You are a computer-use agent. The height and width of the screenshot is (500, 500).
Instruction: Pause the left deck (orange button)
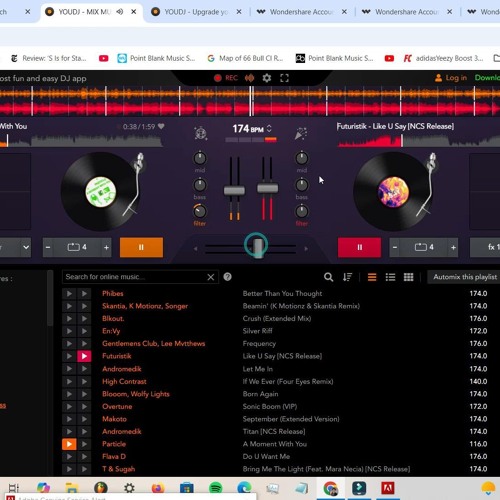click(x=141, y=247)
